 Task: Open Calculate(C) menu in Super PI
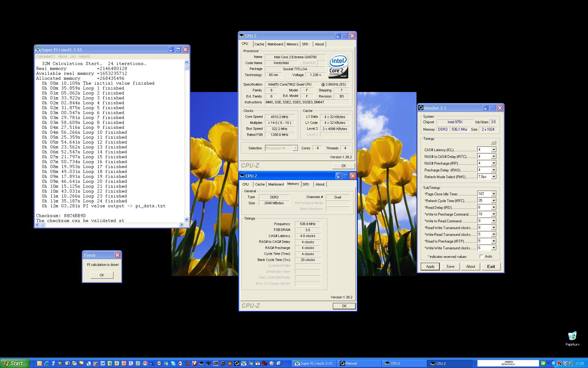[46, 56]
